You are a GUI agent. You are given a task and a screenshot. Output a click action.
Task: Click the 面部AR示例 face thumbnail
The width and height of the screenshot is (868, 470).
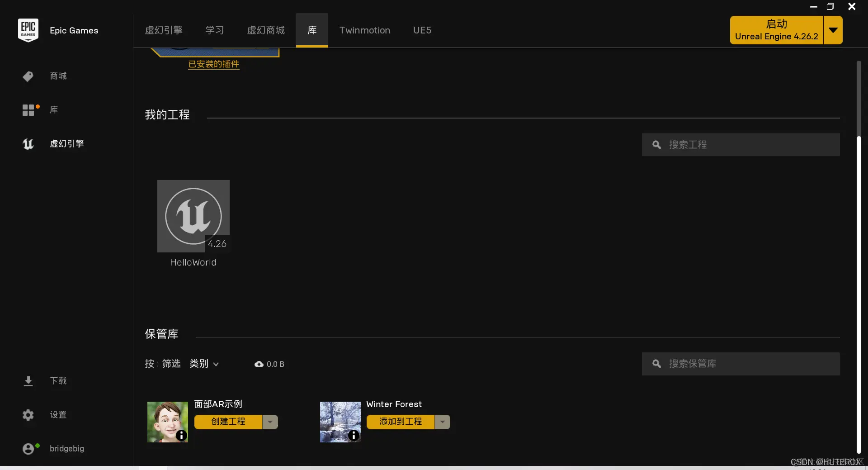pyautogui.click(x=168, y=422)
